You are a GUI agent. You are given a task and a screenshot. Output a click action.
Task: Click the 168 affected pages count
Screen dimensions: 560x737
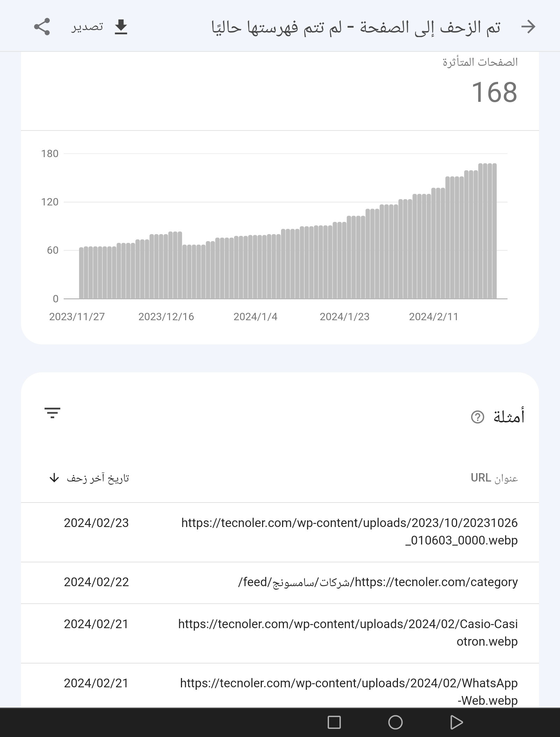click(x=494, y=92)
